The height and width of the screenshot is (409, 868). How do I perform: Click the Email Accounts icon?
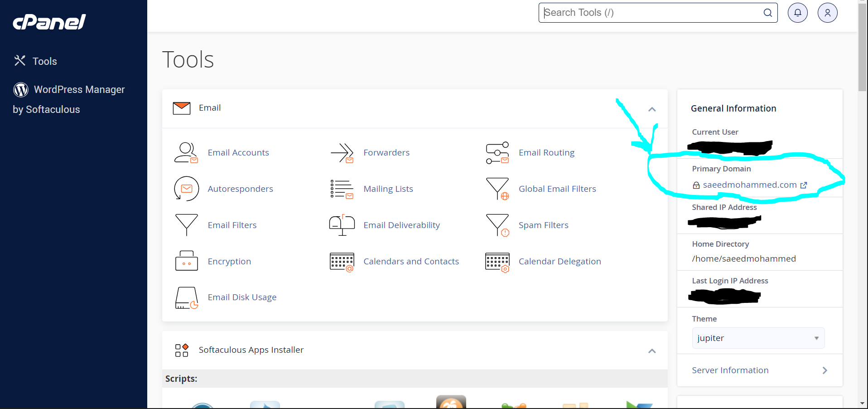(186, 153)
